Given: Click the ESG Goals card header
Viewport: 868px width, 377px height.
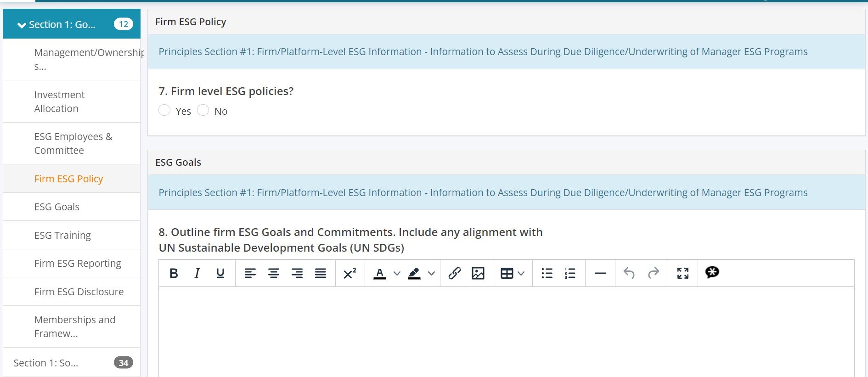Looking at the screenshot, I should click(507, 162).
